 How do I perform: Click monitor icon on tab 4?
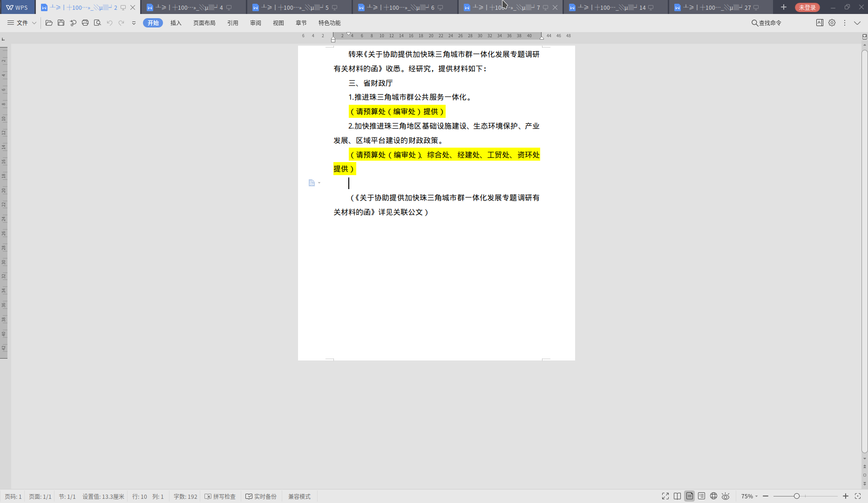click(229, 7)
